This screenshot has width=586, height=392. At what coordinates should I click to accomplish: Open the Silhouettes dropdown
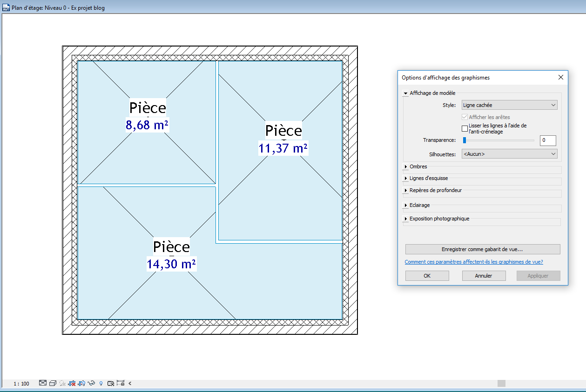pos(509,153)
